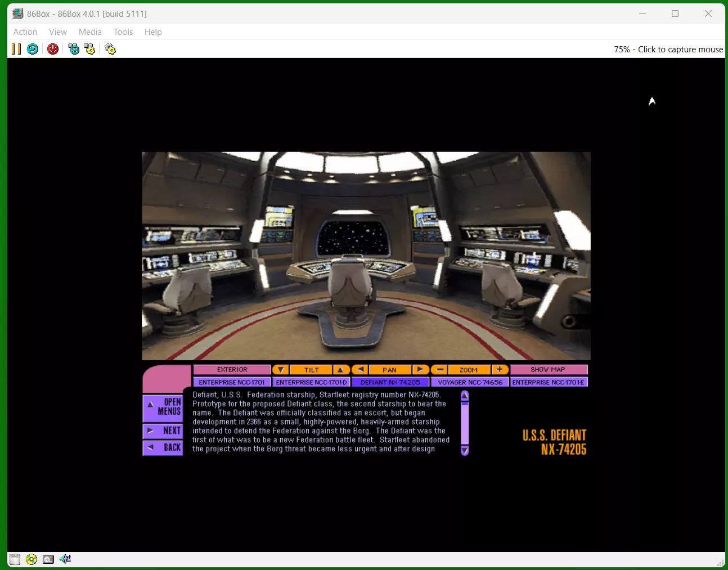
Task: Click the U.S.S. DEFIANT NX-74205 title text
Action: click(555, 442)
